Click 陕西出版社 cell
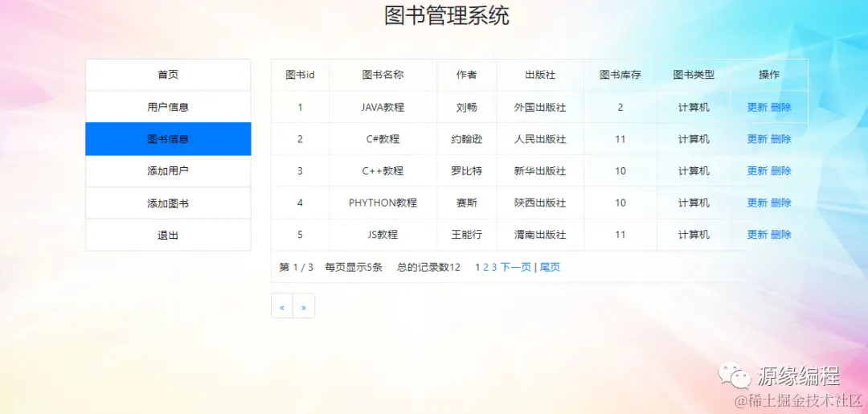The height and width of the screenshot is (414, 868). click(540, 203)
